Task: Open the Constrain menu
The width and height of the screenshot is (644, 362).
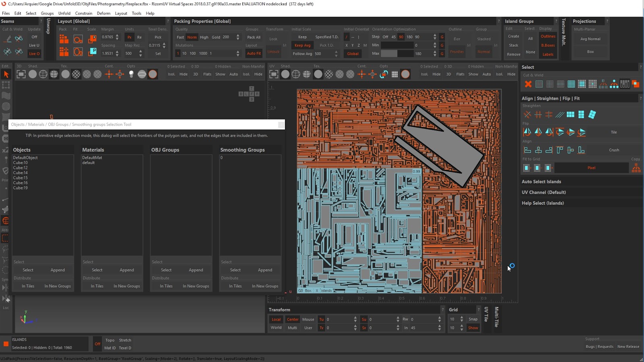Action: (x=83, y=13)
